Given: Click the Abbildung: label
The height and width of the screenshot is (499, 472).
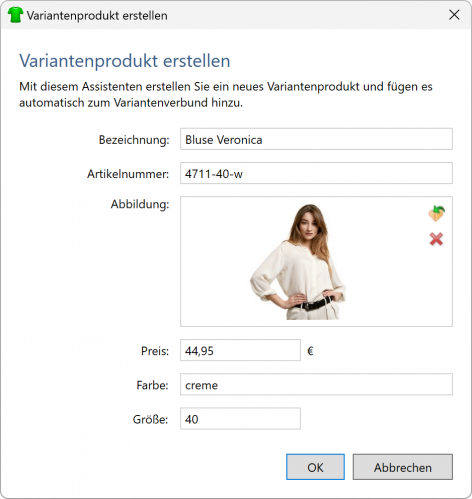Looking at the screenshot, I should (x=140, y=204).
